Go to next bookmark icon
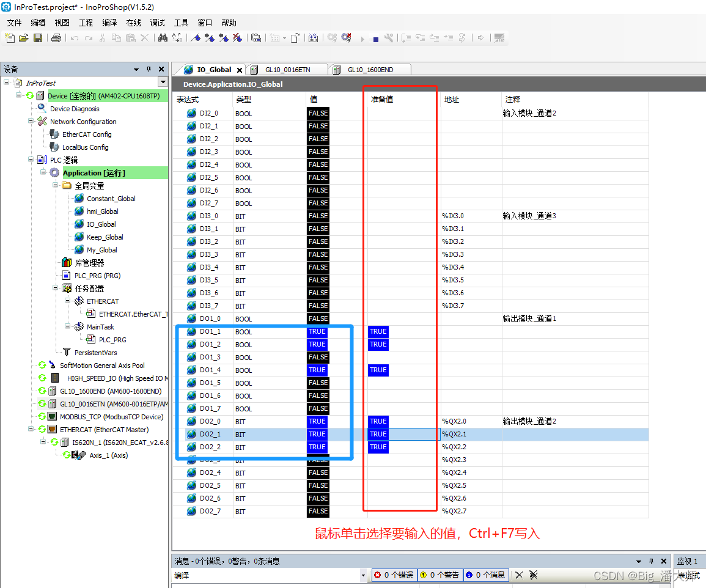Image resolution: width=706 pixels, height=588 pixels. 210,38
